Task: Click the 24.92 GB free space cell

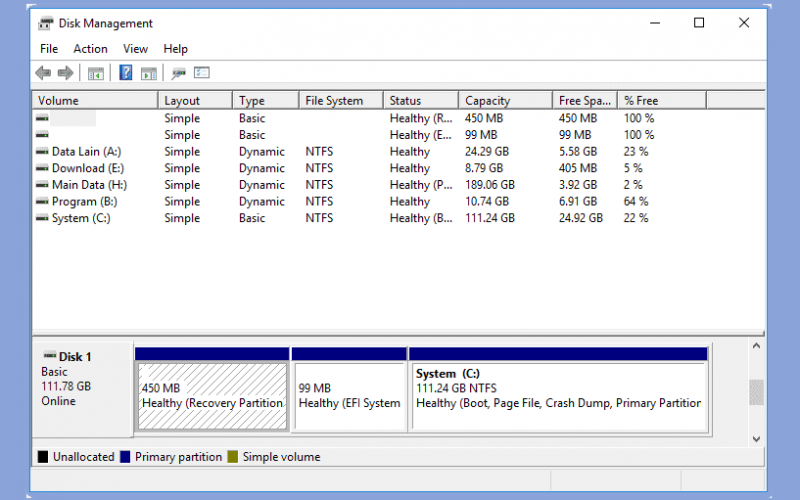Action: tap(581, 218)
